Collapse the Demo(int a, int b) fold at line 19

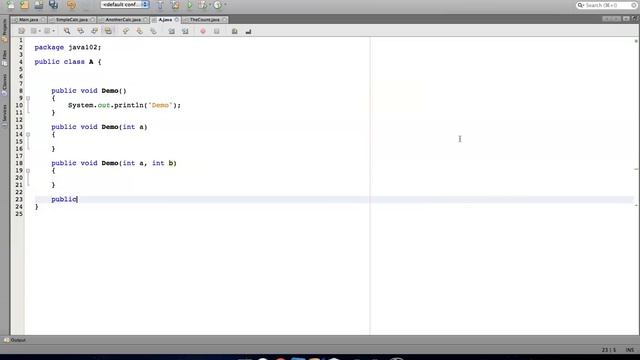[28, 171]
